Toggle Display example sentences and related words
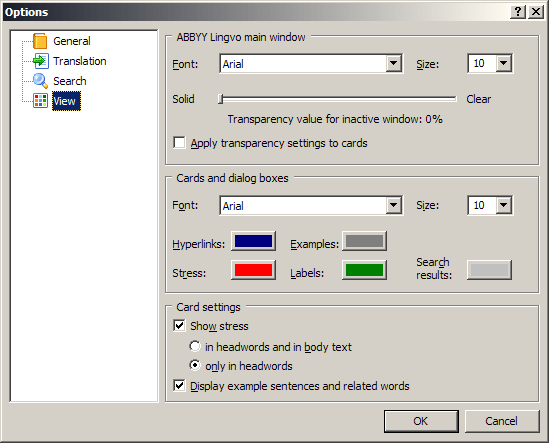549x443 pixels. [179, 386]
